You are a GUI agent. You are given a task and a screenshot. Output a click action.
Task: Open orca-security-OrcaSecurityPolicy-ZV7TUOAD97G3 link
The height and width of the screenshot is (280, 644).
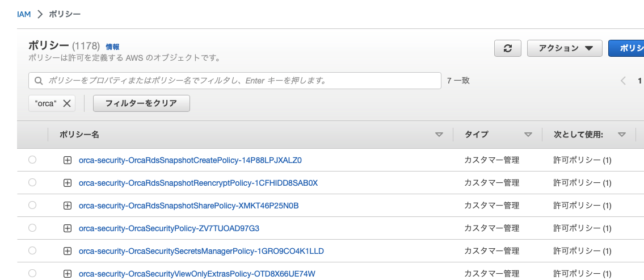(169, 228)
